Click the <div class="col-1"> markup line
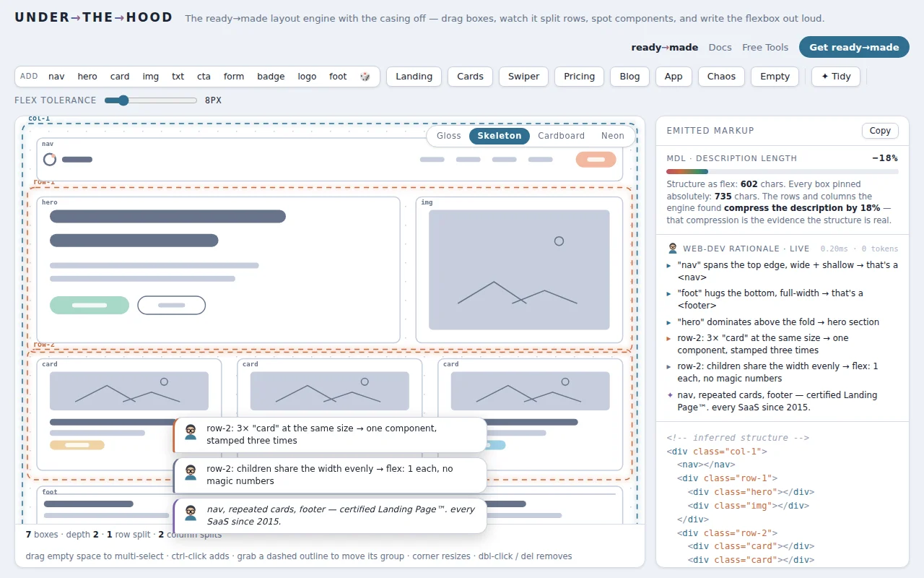The image size is (924, 578). (x=717, y=451)
